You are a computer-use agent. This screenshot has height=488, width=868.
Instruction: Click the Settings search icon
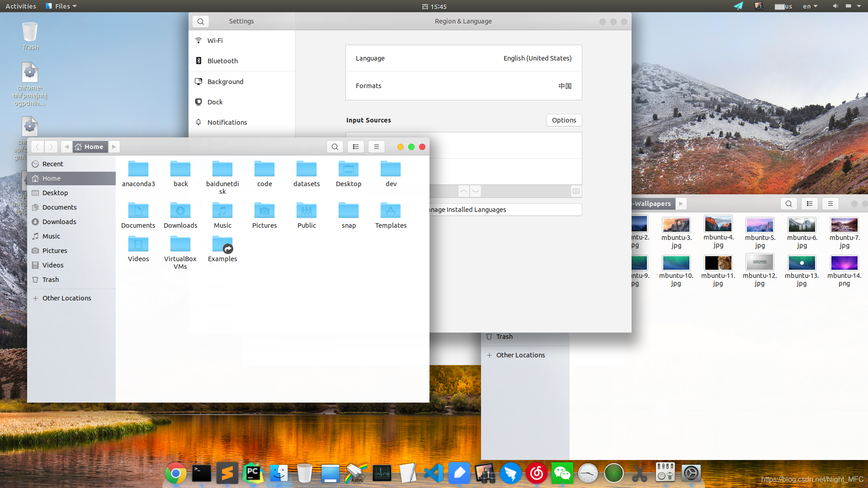(x=201, y=21)
